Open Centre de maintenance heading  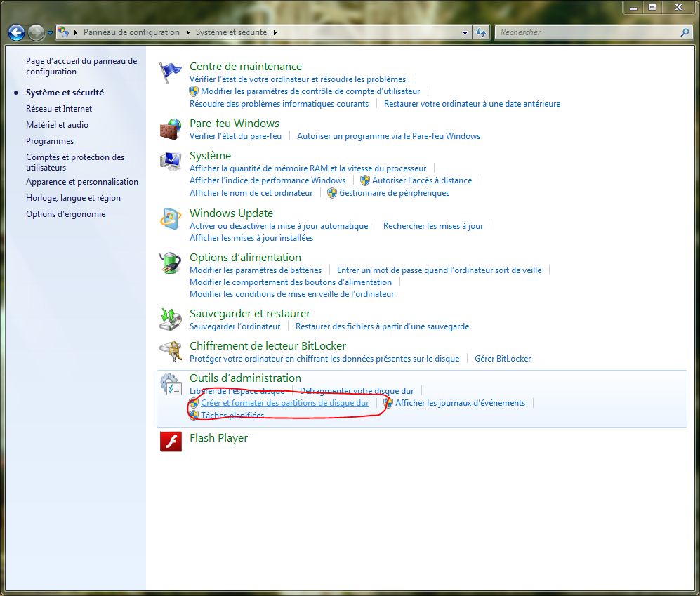(246, 67)
